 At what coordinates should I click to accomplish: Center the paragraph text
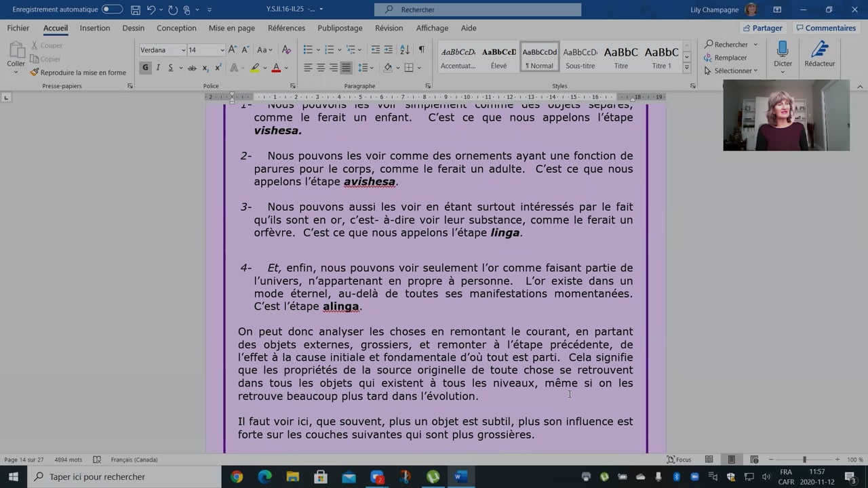[x=321, y=68]
